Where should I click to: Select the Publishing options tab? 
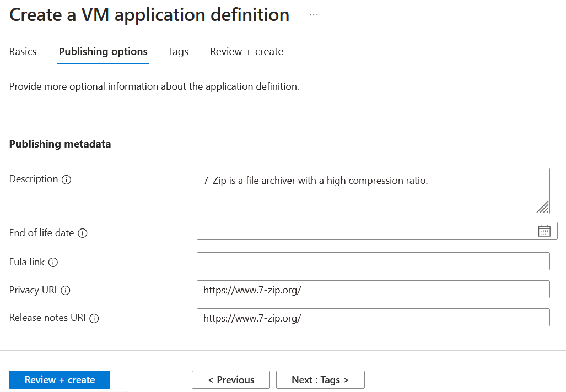click(103, 51)
